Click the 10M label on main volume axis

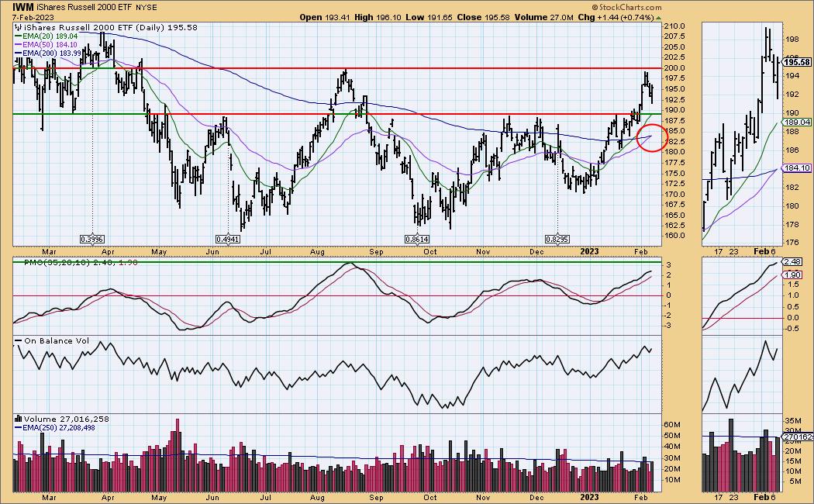click(x=673, y=480)
